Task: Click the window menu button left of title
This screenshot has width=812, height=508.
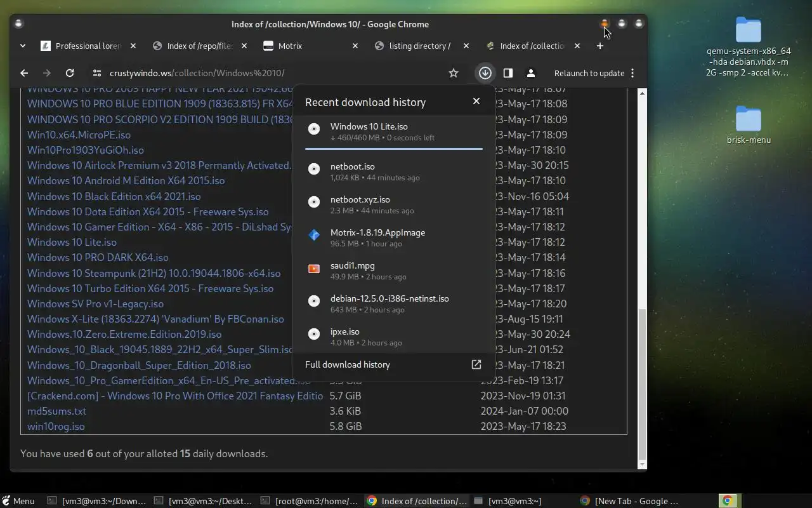Action: [x=18, y=24]
